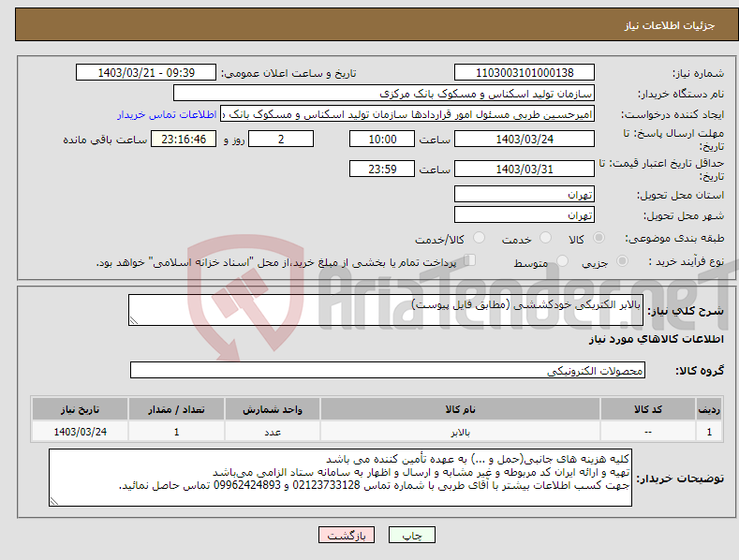Viewport: 739px width, 560px height.
Task: Click the نام کالا column header
Action: click(460, 409)
